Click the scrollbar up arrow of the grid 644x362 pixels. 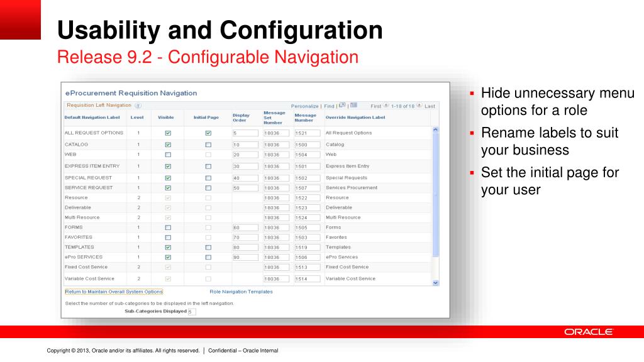point(435,129)
